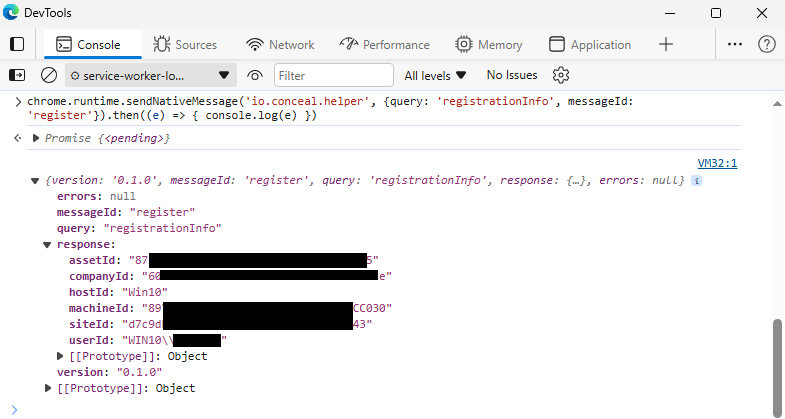The image size is (785, 419).
Task: Click the Edge DevTools title icon
Action: click(x=11, y=13)
